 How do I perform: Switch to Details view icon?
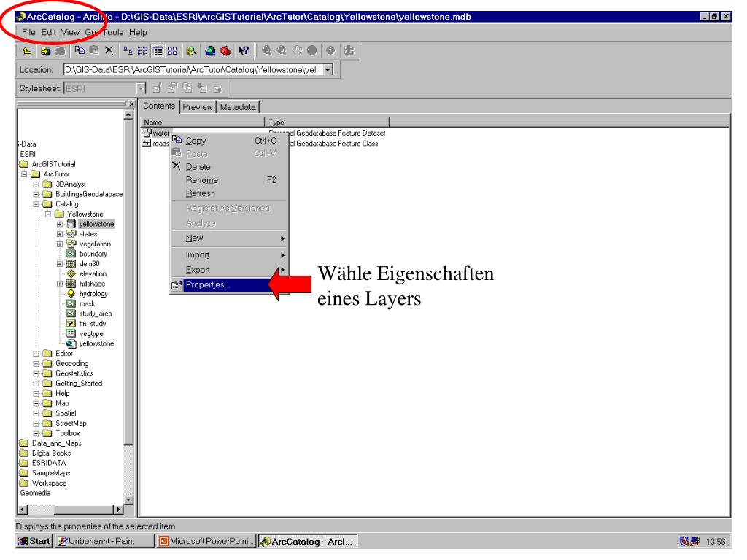click(158, 50)
